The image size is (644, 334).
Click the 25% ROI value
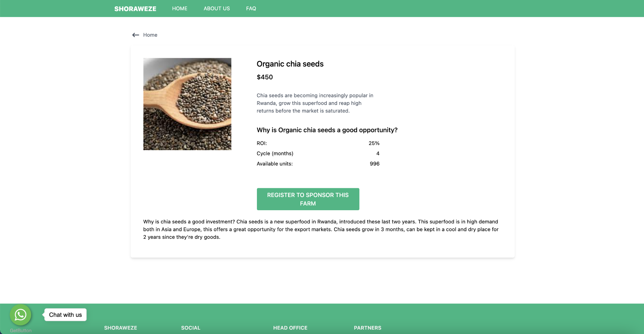click(x=374, y=143)
